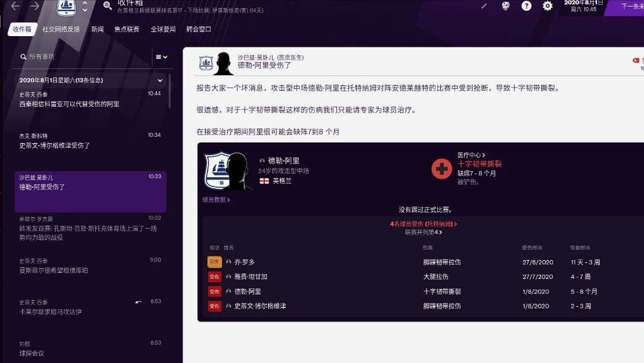Collapse the 2020年8月1日 message group
The image size is (644, 363).
[x=160, y=81]
